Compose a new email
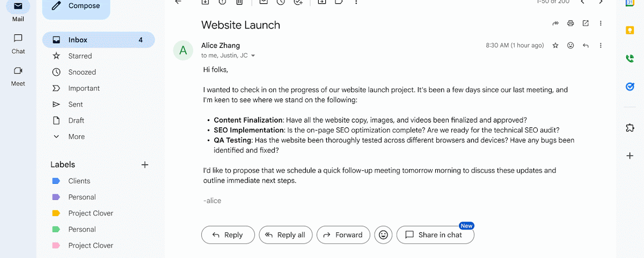 [x=76, y=6]
